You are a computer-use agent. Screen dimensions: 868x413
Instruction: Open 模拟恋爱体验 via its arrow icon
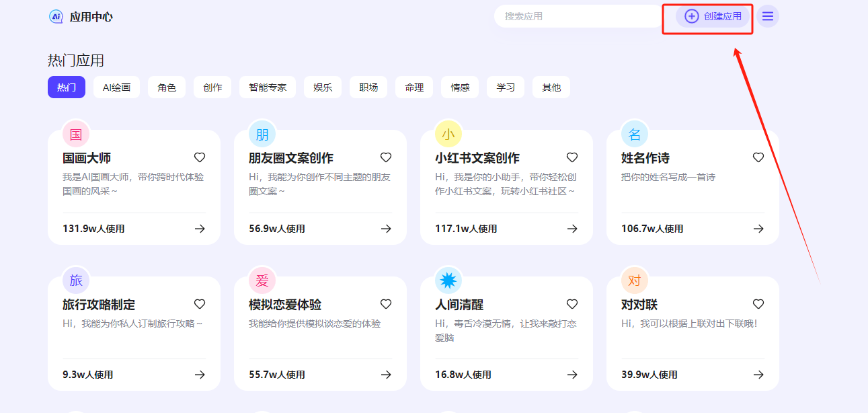(386, 375)
